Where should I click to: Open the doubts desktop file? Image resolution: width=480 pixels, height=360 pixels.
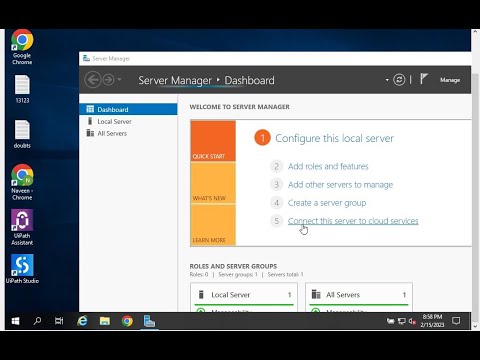pos(22,134)
